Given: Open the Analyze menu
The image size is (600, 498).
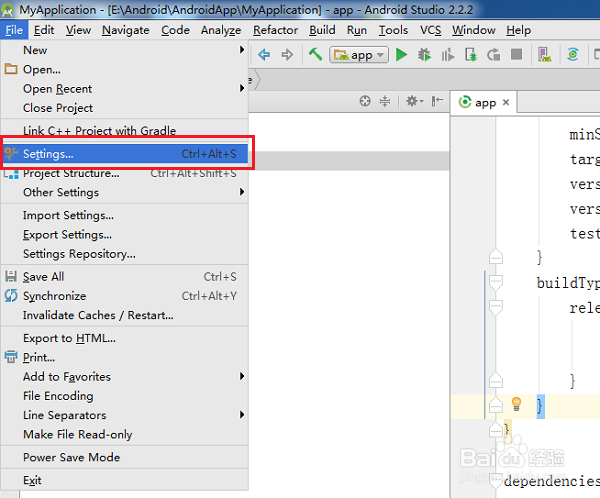Looking at the screenshot, I should pyautogui.click(x=221, y=30).
